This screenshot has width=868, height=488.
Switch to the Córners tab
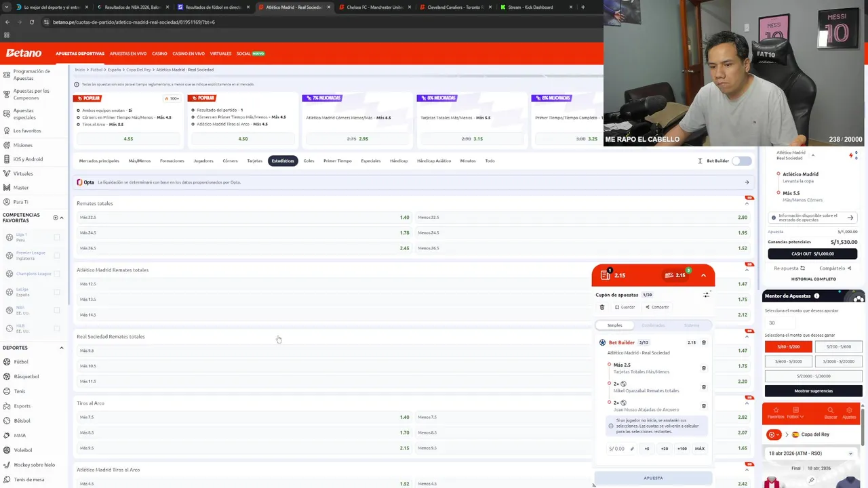[230, 161]
